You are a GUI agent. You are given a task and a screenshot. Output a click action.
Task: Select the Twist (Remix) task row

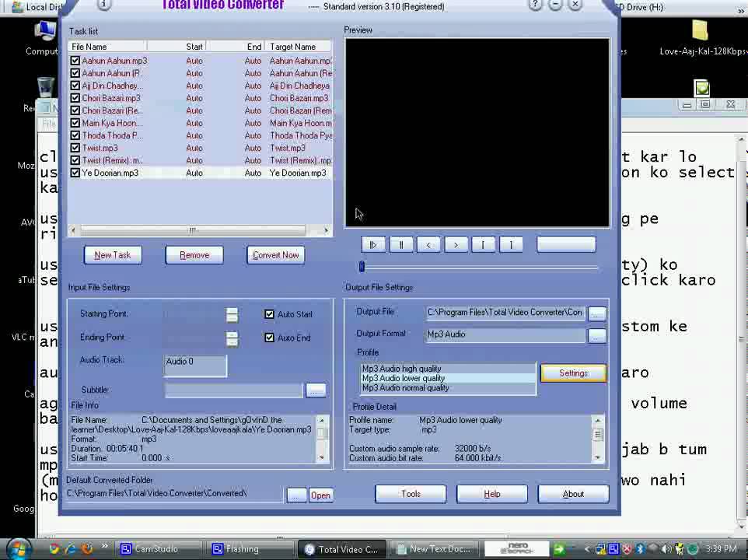201,160
